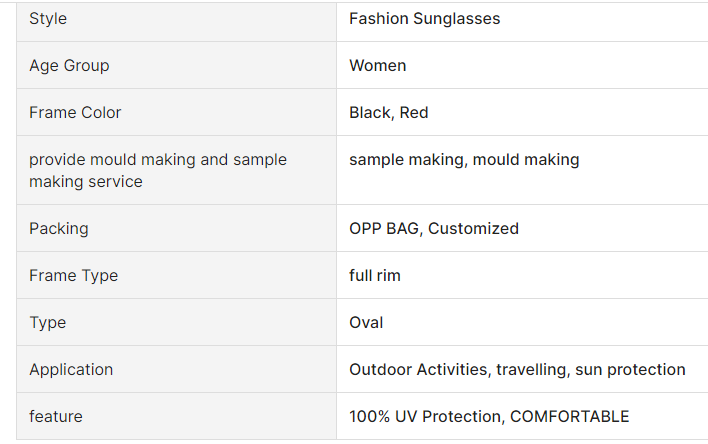Select the Women value in Age Group row
The image size is (708, 444).
click(x=377, y=66)
